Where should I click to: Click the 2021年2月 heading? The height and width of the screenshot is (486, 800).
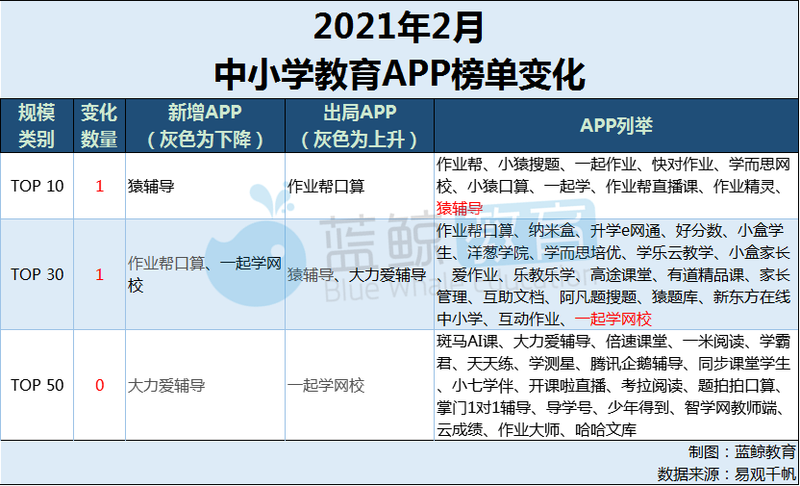click(398, 28)
